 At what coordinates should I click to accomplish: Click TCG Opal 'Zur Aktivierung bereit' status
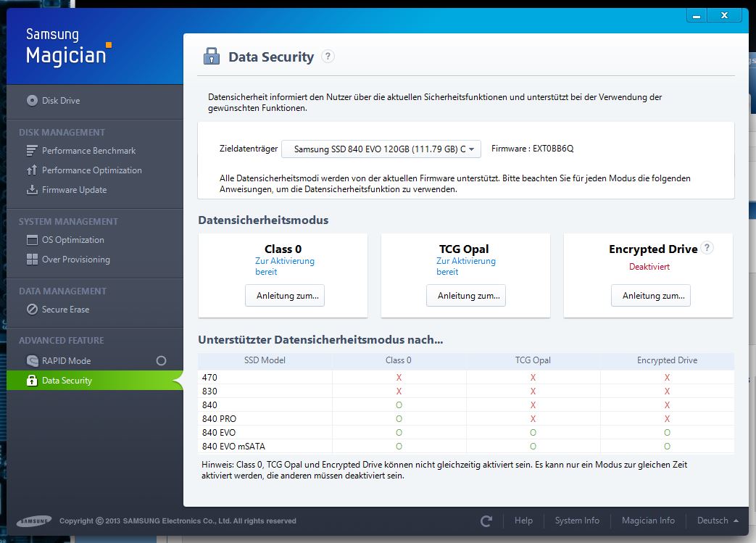[466, 266]
